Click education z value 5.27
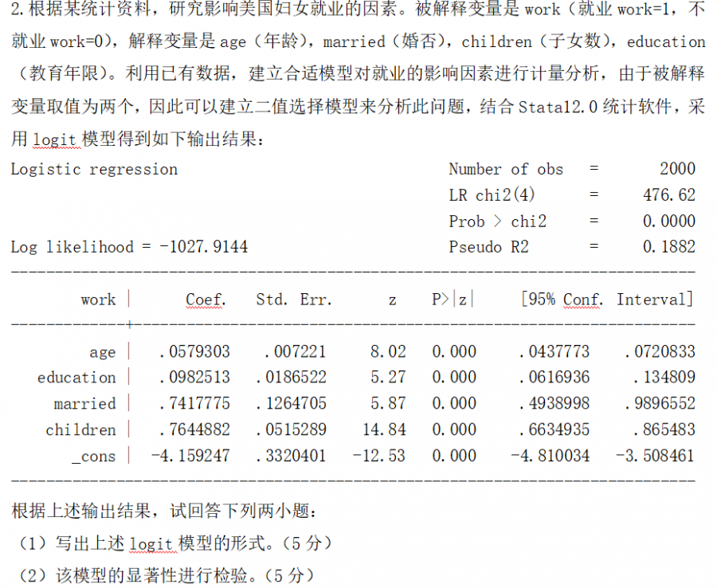This screenshot has width=717, height=588. [388, 377]
